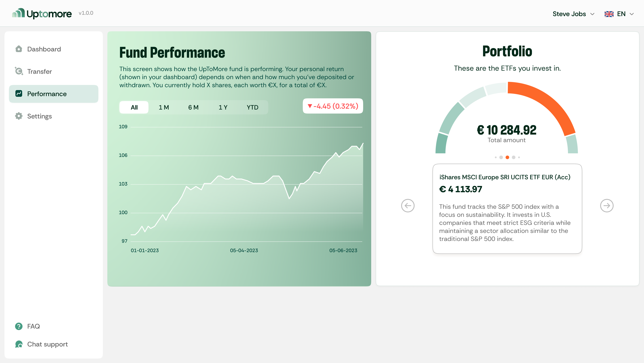The image size is (644, 363).
Task: Click the Uptomore logo
Action: (x=42, y=13)
